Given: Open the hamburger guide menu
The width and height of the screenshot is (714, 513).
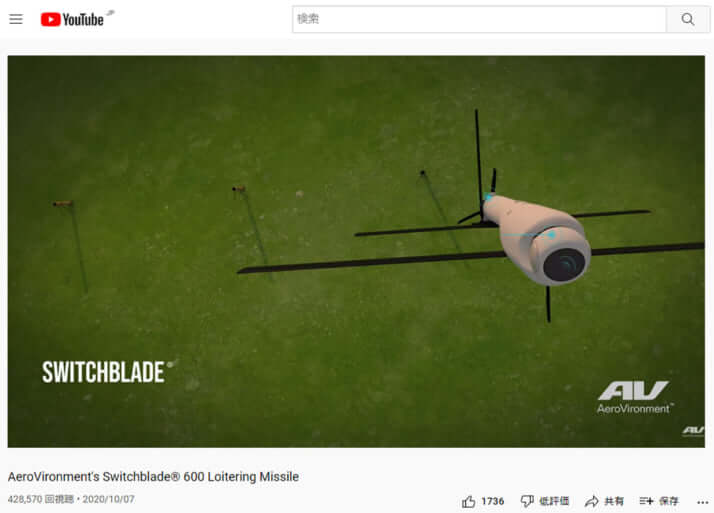Looking at the screenshot, I should (x=16, y=19).
